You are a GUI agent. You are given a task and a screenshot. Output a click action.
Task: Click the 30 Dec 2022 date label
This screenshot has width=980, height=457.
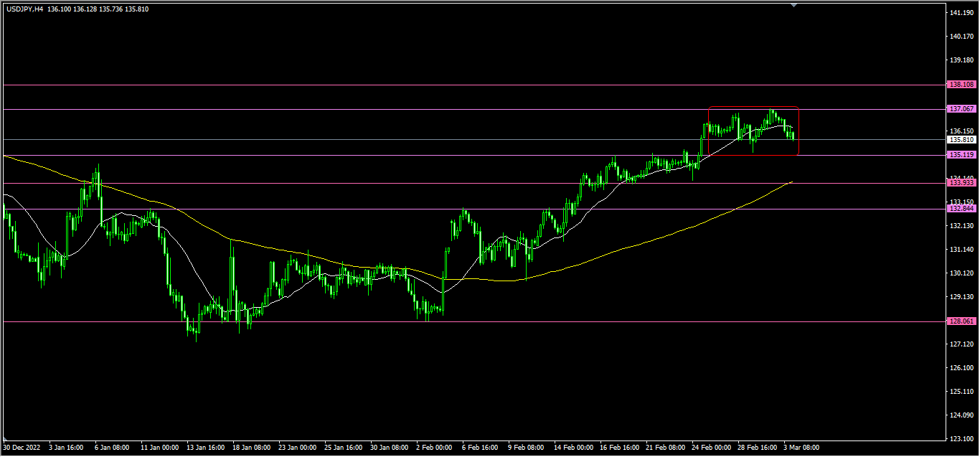(24, 447)
